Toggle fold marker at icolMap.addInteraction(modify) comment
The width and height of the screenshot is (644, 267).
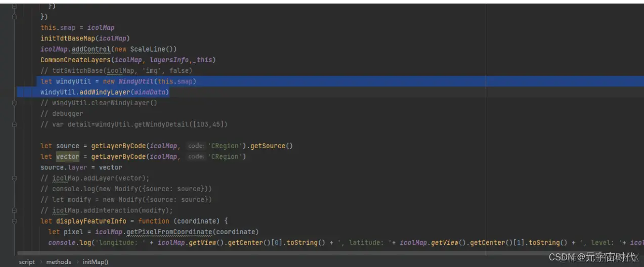click(x=14, y=210)
